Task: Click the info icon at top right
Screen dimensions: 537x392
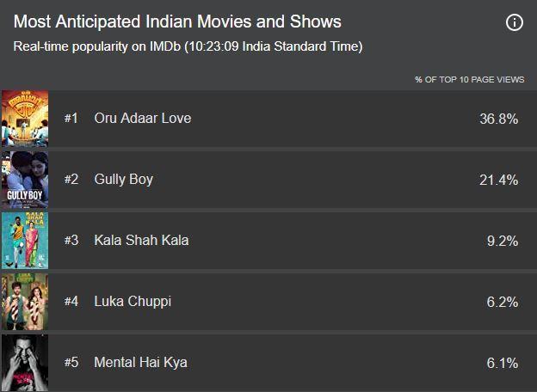Action: point(515,22)
